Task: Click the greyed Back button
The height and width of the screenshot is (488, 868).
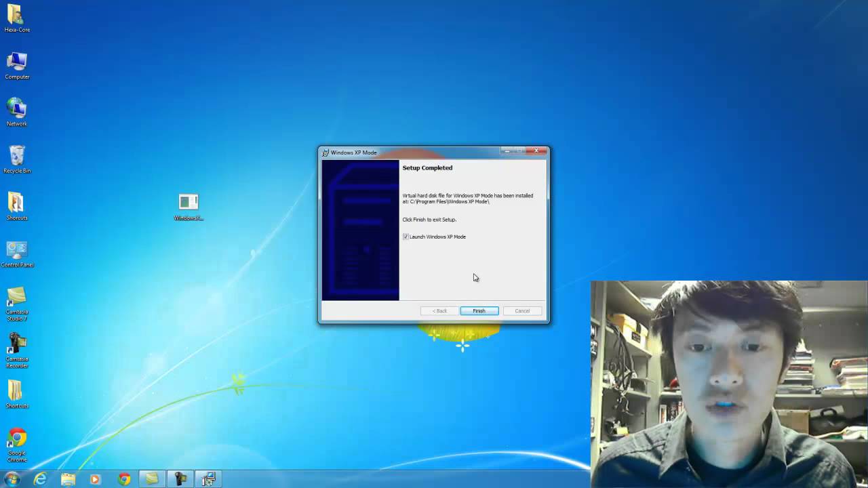Action: click(439, 311)
